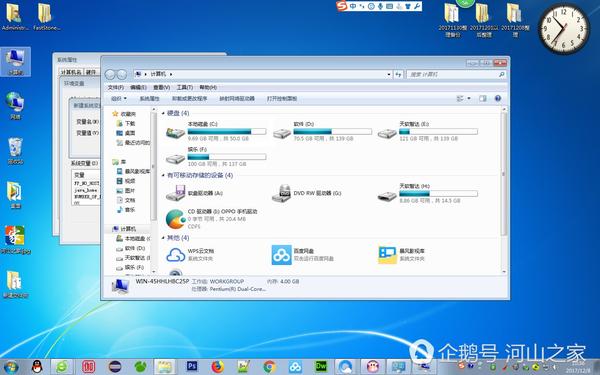
Task: Collapse the 硬盘 (4) group
Action: (163, 113)
